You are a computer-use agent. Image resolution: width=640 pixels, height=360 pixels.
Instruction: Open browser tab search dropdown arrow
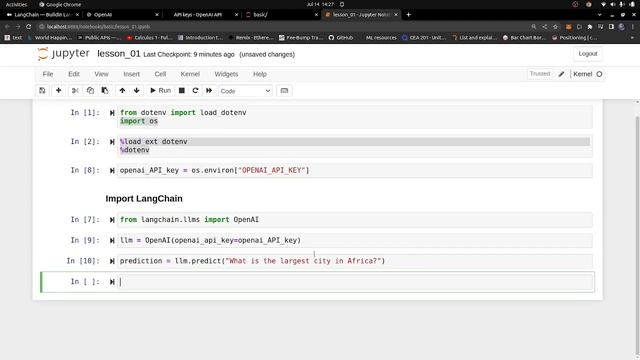tap(599, 15)
